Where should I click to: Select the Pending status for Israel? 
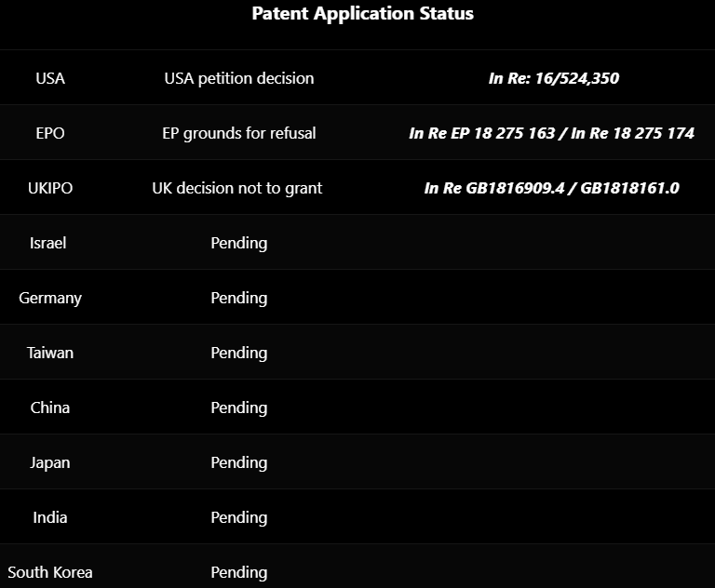click(x=239, y=243)
